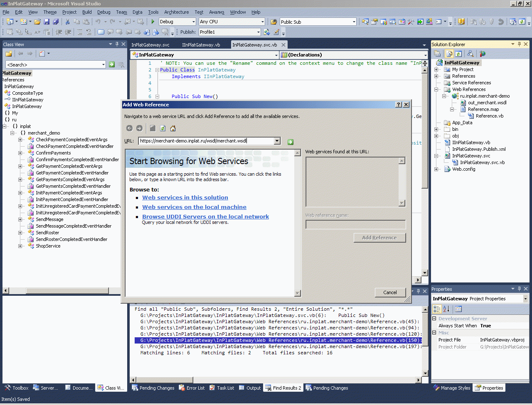532x405 pixels.
Task: Expand the SendRoster node in Class View
Action: click(20, 233)
